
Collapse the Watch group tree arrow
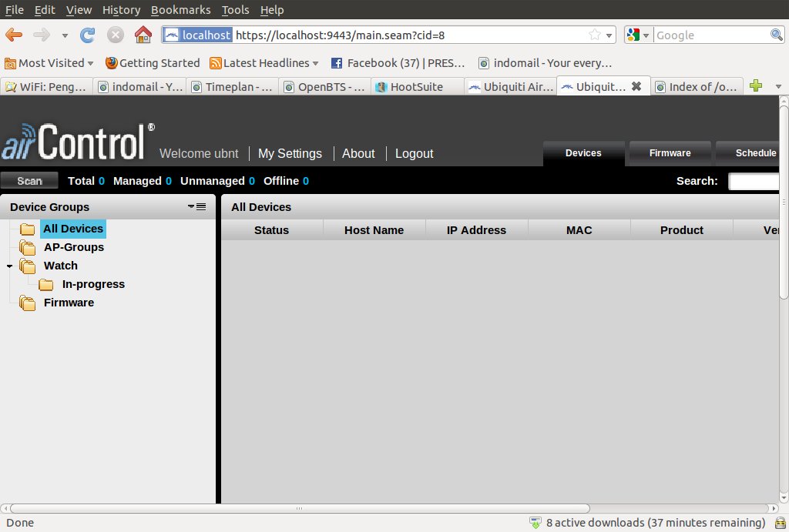[9, 266]
